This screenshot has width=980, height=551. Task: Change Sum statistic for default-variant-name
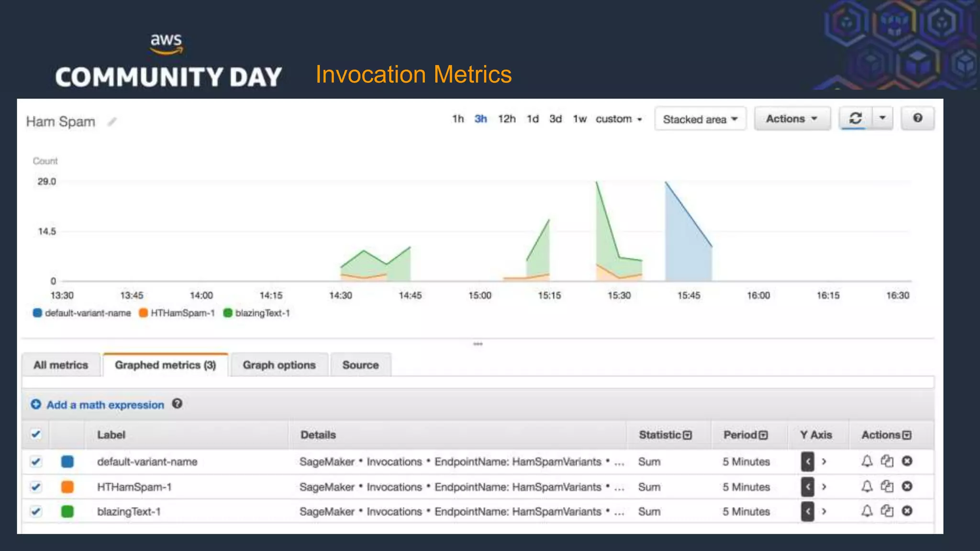click(x=649, y=462)
